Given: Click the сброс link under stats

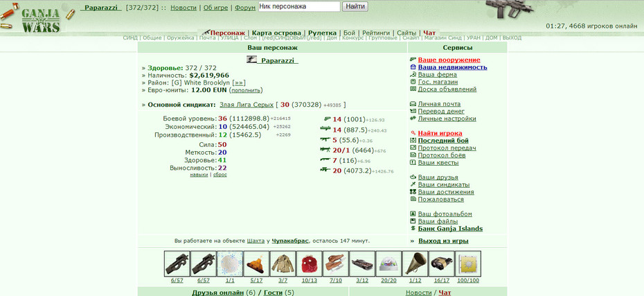Looking at the screenshot, I should 220,175.
